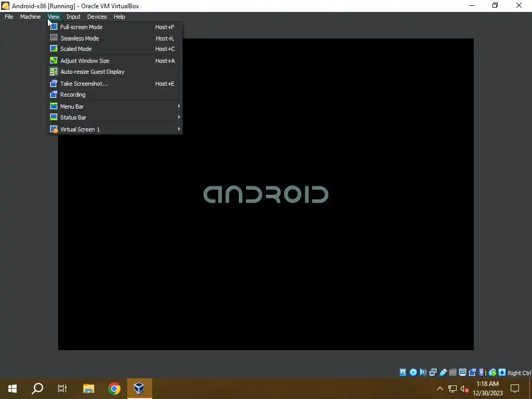The image size is (532, 399).
Task: Toggle Auto-resize Guest Display
Action: point(115,72)
